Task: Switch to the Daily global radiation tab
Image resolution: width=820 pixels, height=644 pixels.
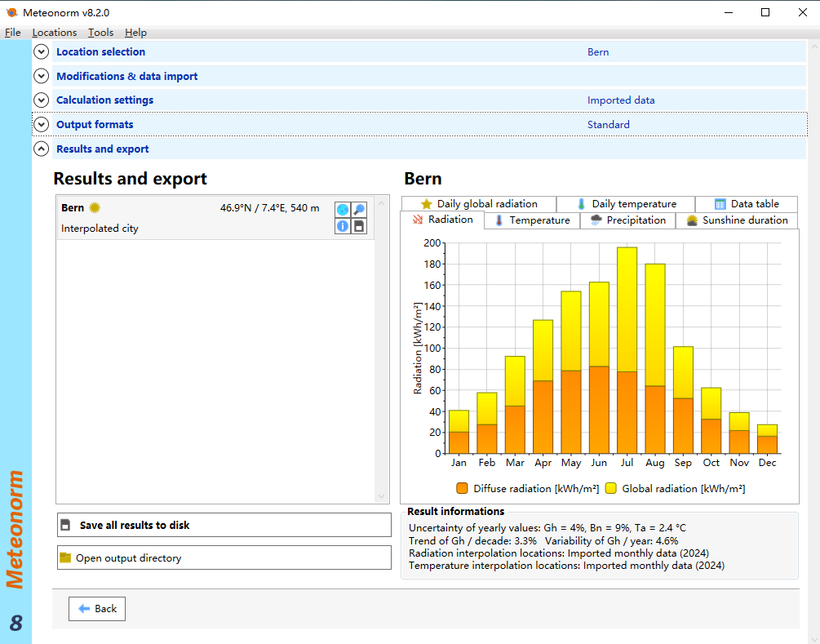Action: click(478, 204)
